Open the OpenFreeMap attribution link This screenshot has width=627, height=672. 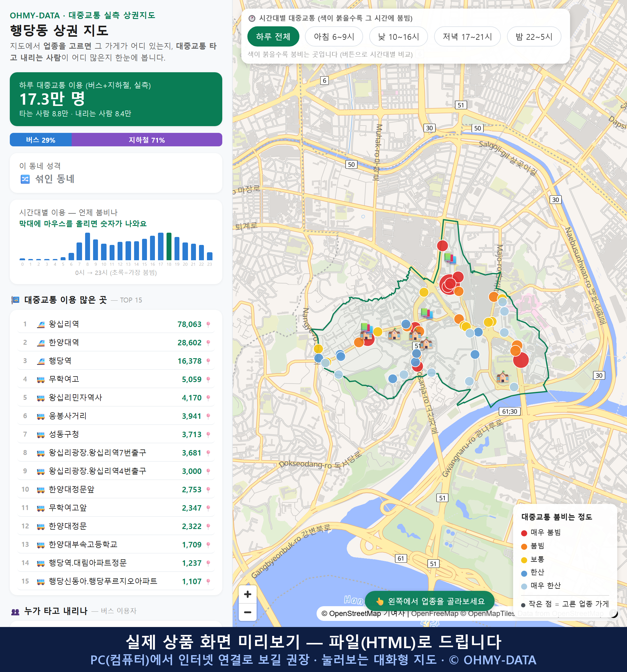(435, 614)
